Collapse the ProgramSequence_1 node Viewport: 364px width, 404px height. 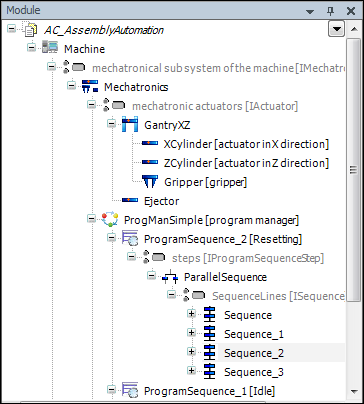pos(111,389)
